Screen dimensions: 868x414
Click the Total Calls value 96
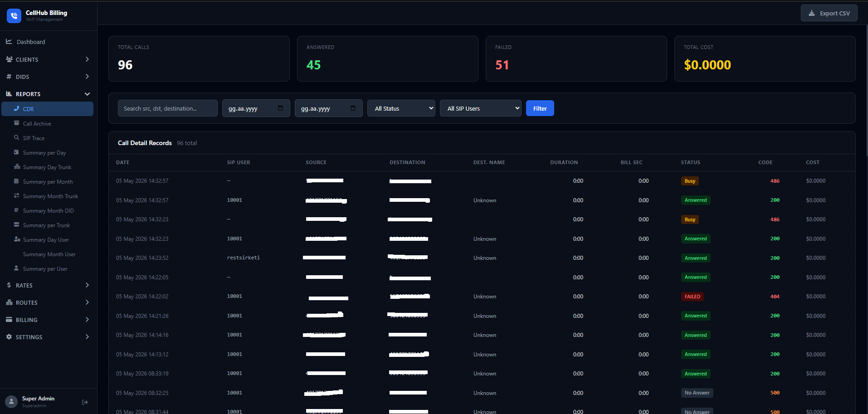[x=125, y=65]
